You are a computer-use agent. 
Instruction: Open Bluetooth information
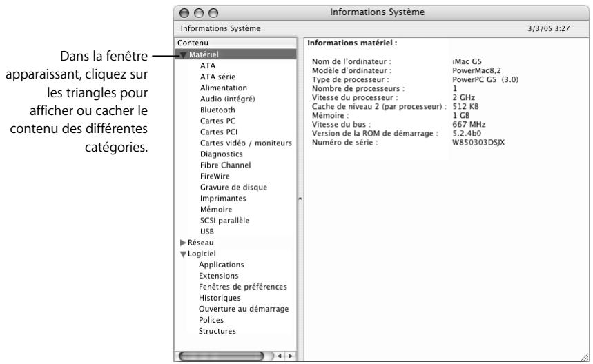pos(217,110)
